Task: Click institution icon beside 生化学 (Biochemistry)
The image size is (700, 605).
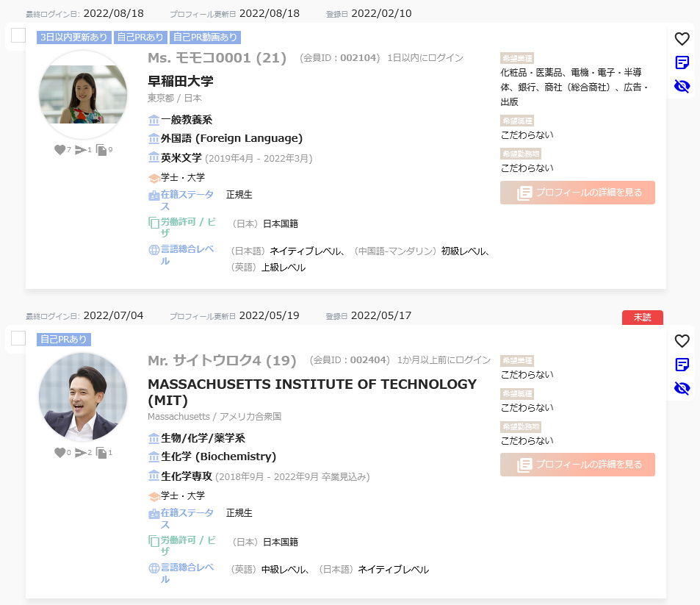Action: coord(154,457)
